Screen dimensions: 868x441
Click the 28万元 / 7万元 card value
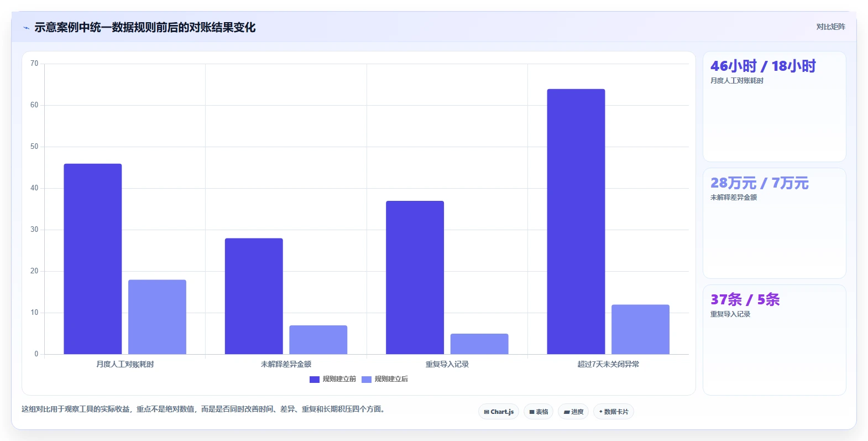click(759, 183)
